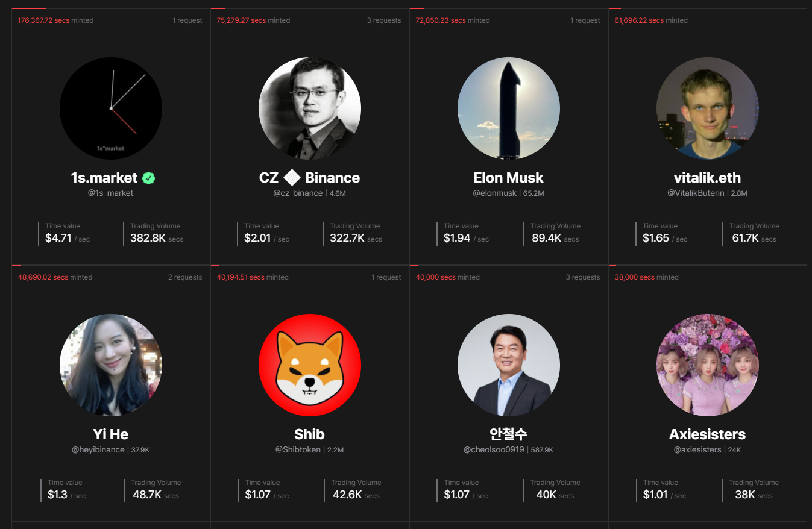Visit the @VitalikButerin handle

click(696, 193)
